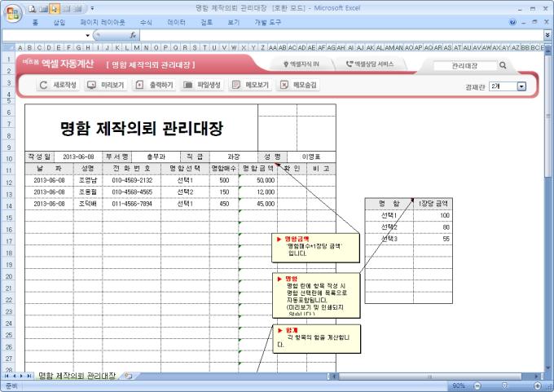
Task: Select the price 55 cell for 선택3
Action: (433, 239)
